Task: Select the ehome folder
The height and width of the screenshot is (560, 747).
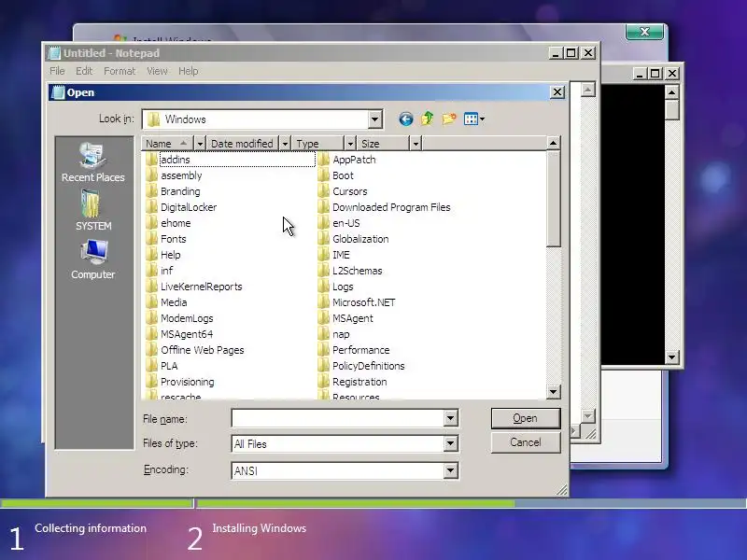Action: click(169, 223)
